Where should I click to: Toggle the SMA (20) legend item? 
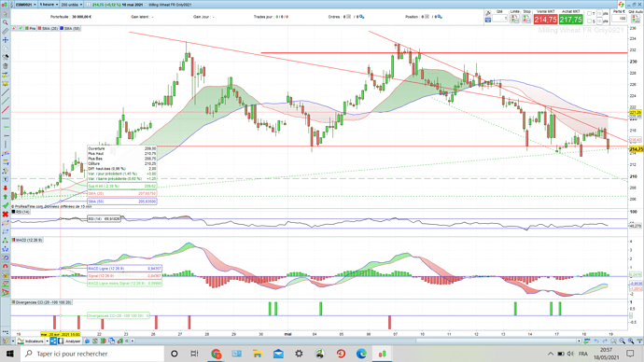pyautogui.click(x=48, y=28)
